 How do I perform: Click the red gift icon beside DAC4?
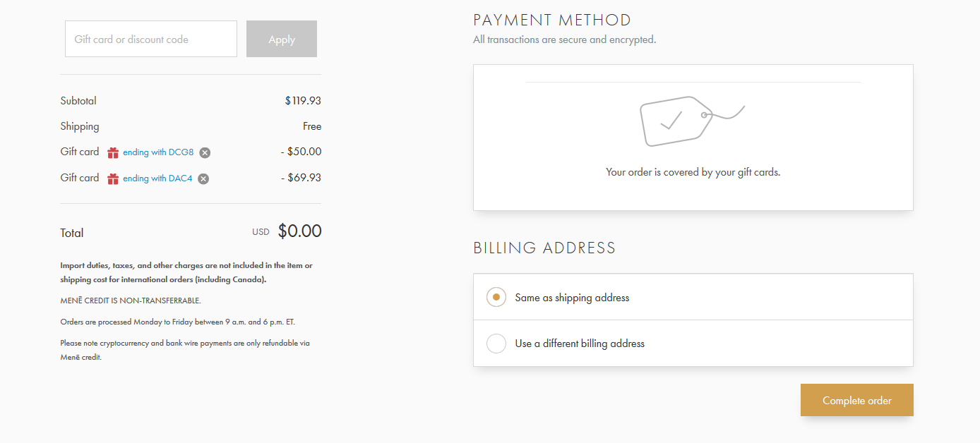coord(113,178)
